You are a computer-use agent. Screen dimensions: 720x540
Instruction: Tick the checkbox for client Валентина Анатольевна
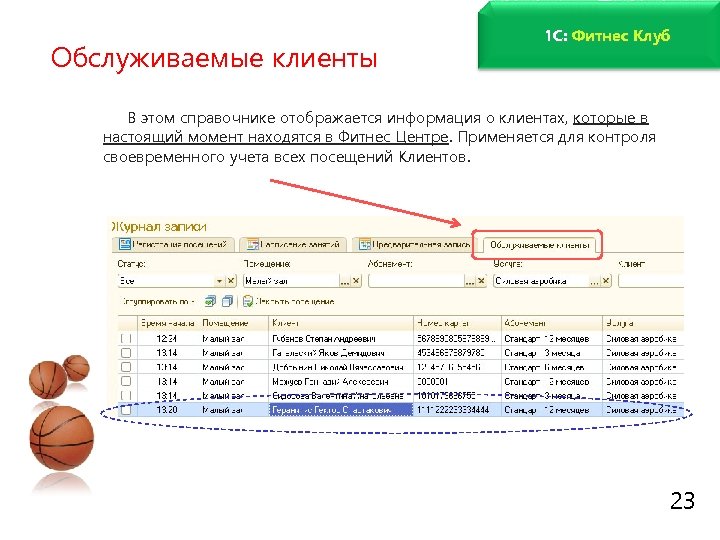click(x=126, y=395)
